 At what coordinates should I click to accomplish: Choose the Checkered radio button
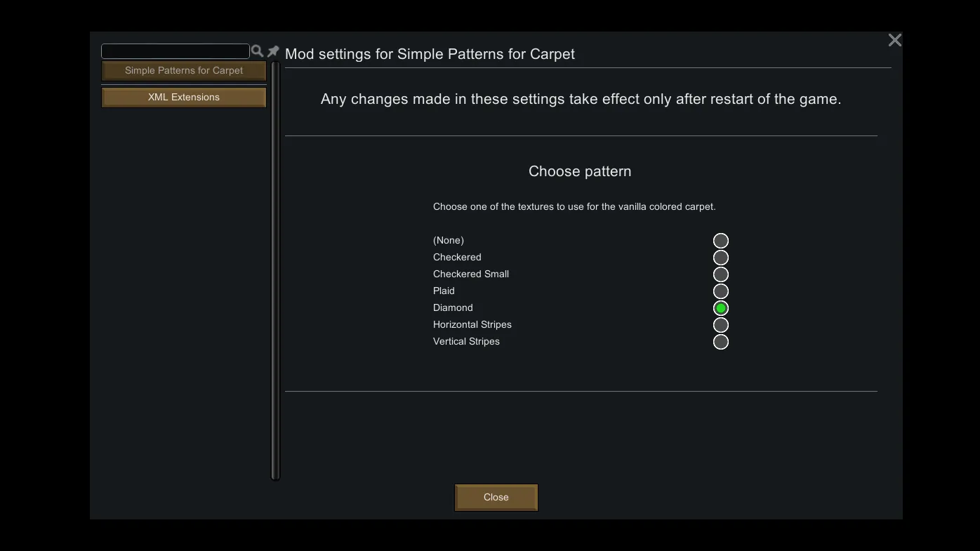click(x=720, y=258)
